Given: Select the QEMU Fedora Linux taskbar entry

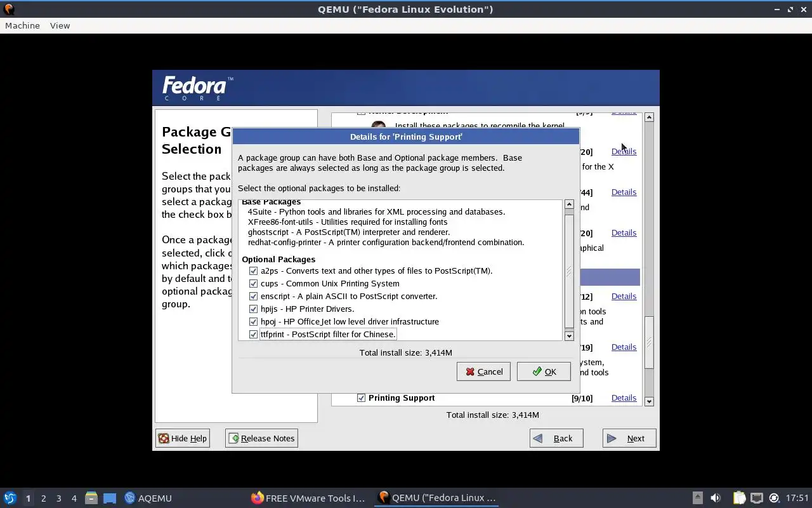Looking at the screenshot, I should pyautogui.click(x=436, y=498).
